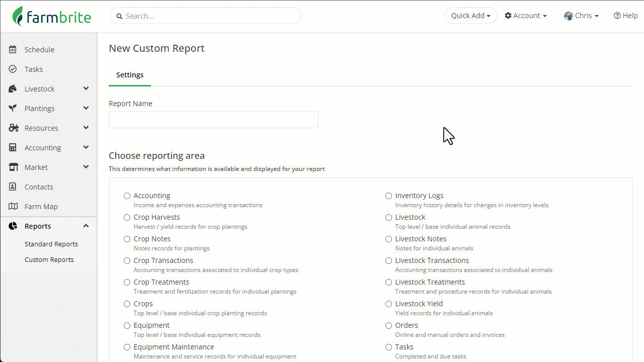Click the Schedule calendar icon
This screenshot has height=362, width=644.
point(13,49)
